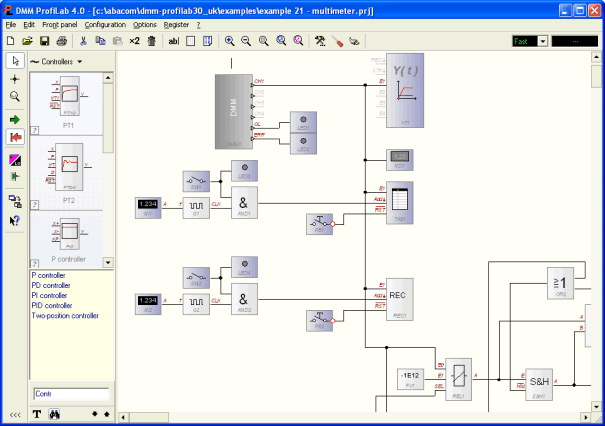The height and width of the screenshot is (426, 605).
Task: Select the AND1 gate block
Action: coord(244,203)
